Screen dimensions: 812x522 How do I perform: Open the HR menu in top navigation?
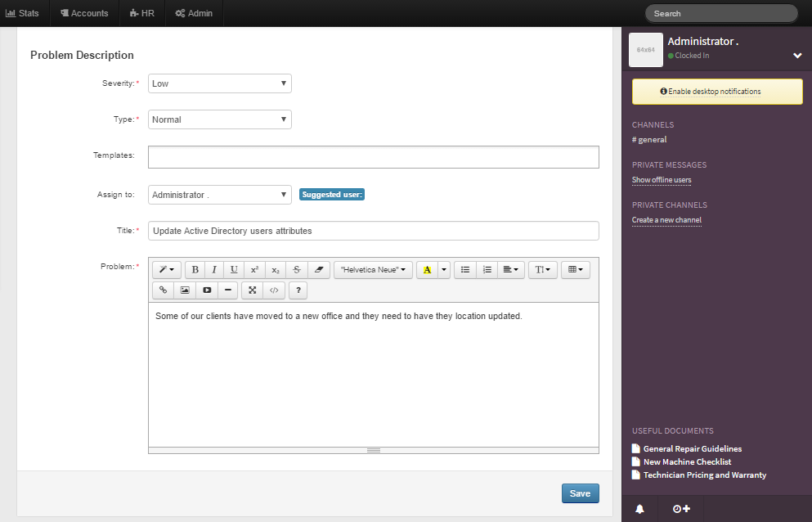142,13
